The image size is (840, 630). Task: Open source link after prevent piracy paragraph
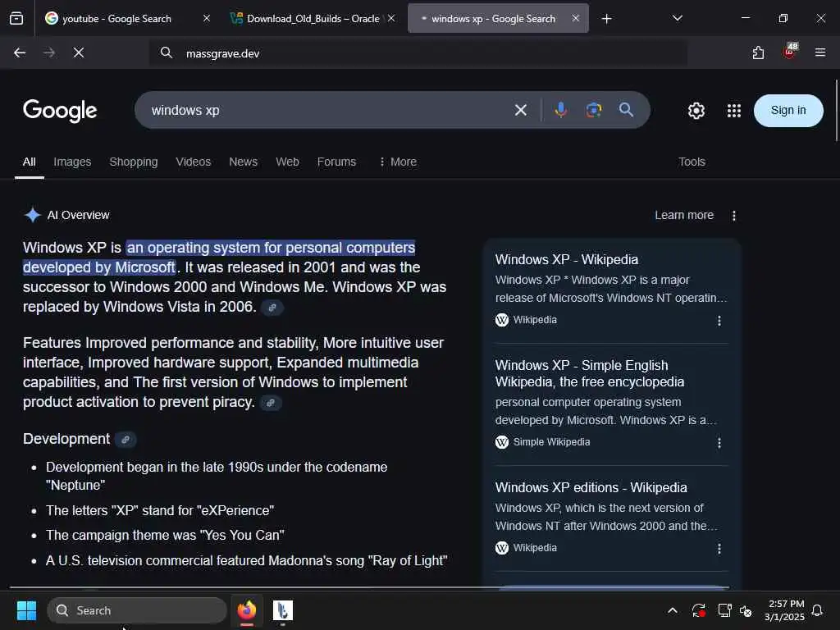[271, 403]
